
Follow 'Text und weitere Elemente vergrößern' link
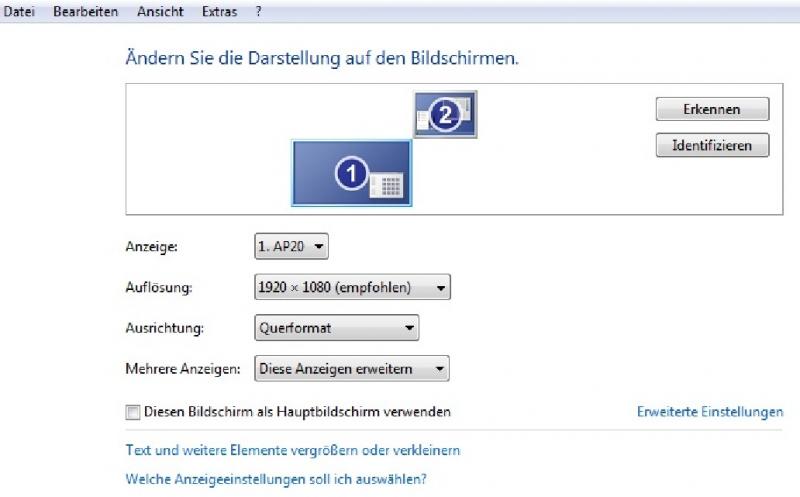tap(292, 451)
